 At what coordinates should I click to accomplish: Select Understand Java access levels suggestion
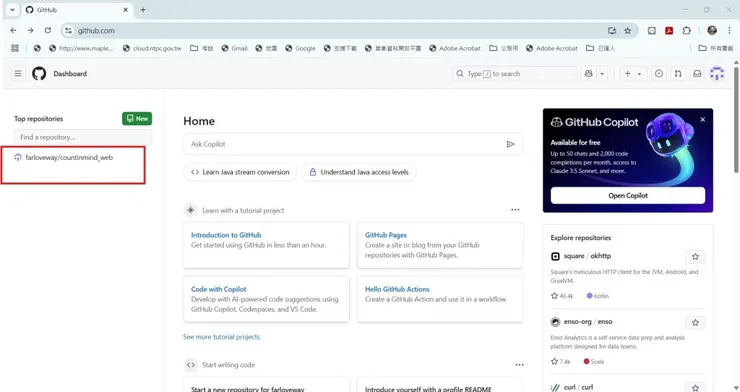[x=359, y=172]
